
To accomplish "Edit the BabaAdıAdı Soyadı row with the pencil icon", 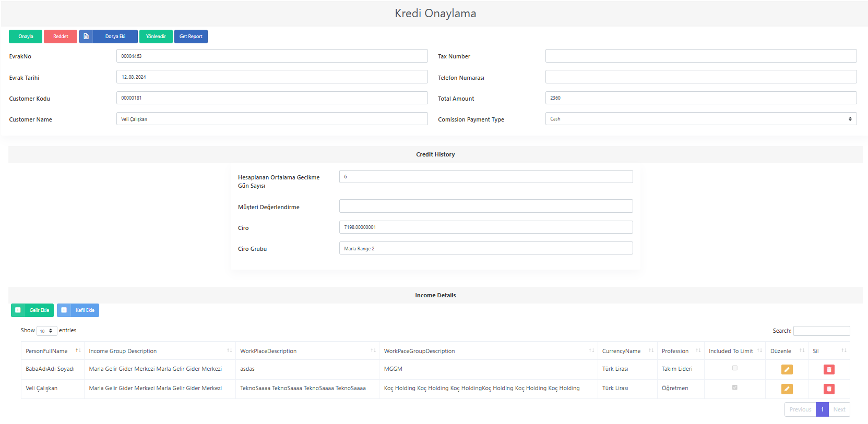I will 787,369.
